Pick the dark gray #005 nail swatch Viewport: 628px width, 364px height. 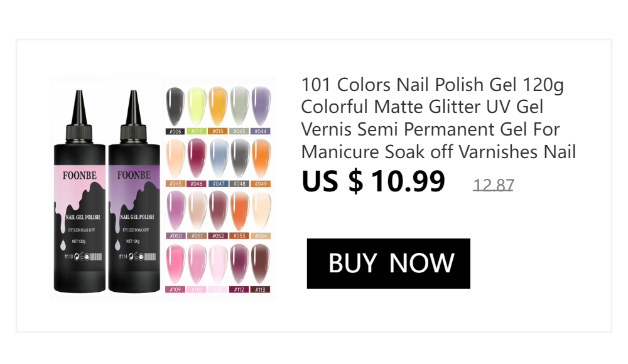click(175, 107)
